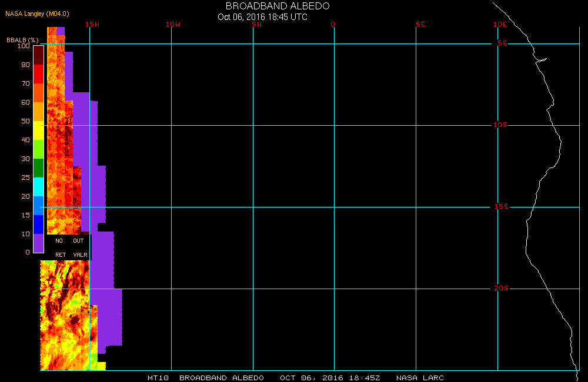Pick the light green 30-40 legend swatch

coord(39,149)
